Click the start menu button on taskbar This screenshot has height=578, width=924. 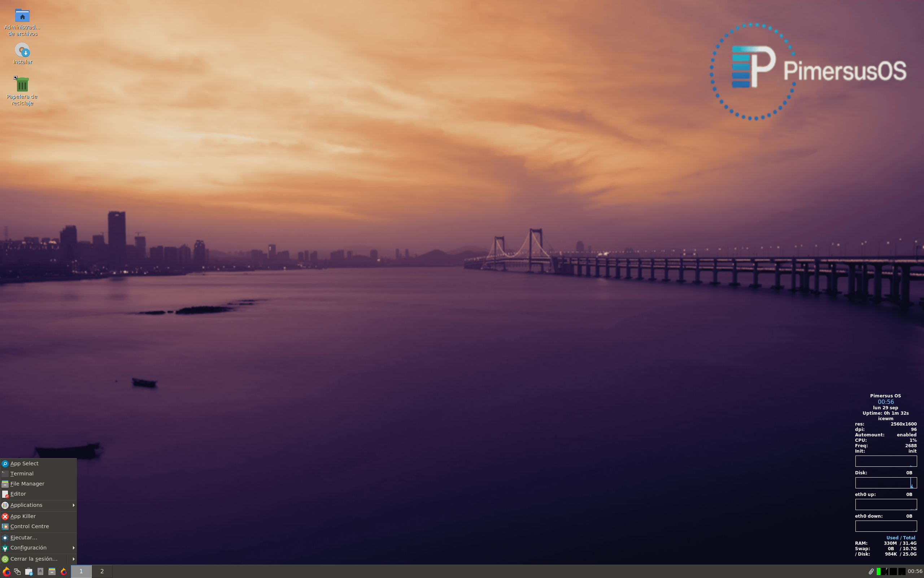click(6, 571)
